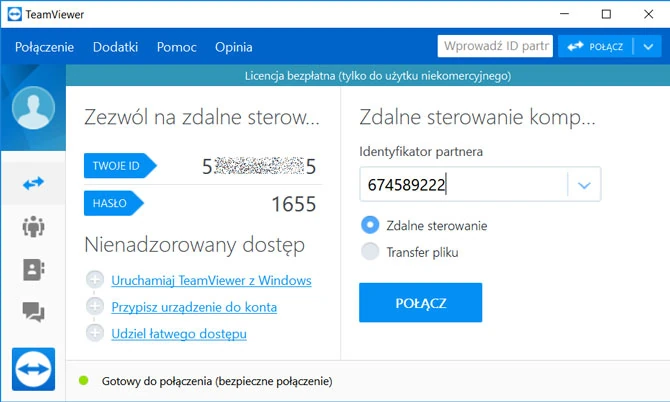The height and width of the screenshot is (402, 670).
Task: Maximize the TeamViewer window
Action: [606, 14]
